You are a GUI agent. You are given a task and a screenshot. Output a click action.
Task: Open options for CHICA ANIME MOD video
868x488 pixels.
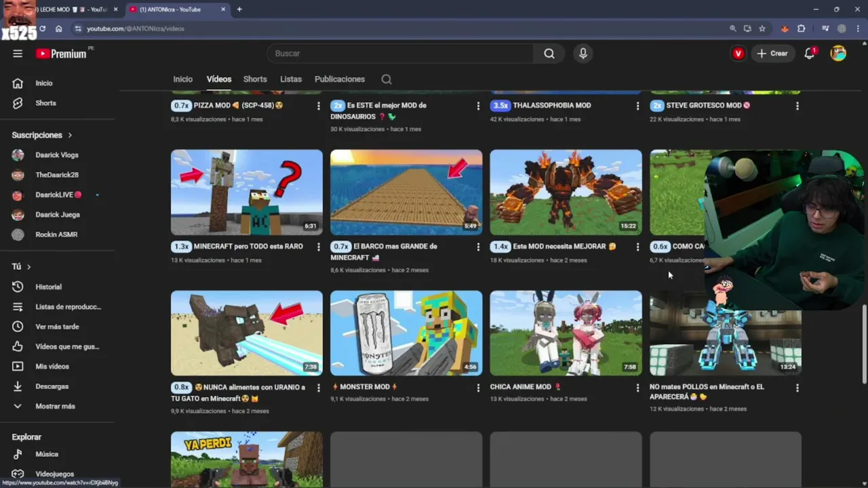point(637,388)
